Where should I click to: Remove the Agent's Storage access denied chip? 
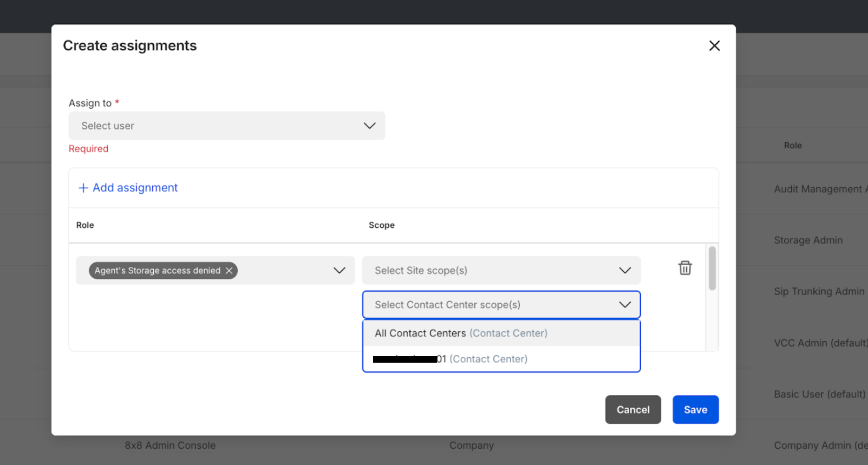click(229, 271)
